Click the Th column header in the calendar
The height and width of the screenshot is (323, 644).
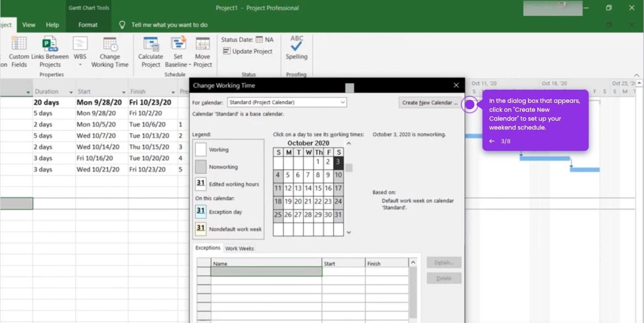[x=318, y=152]
